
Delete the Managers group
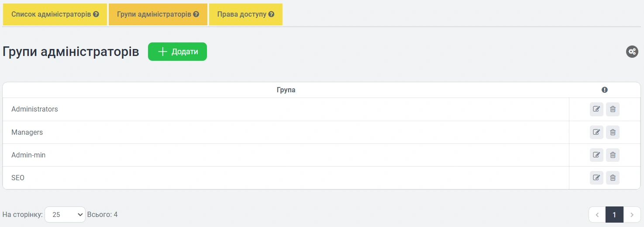613,132
